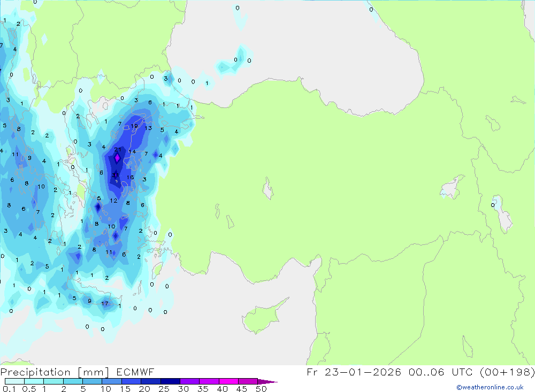Click the '21' precipitation value on map
535x392 pixels.
pyautogui.click(x=118, y=149)
